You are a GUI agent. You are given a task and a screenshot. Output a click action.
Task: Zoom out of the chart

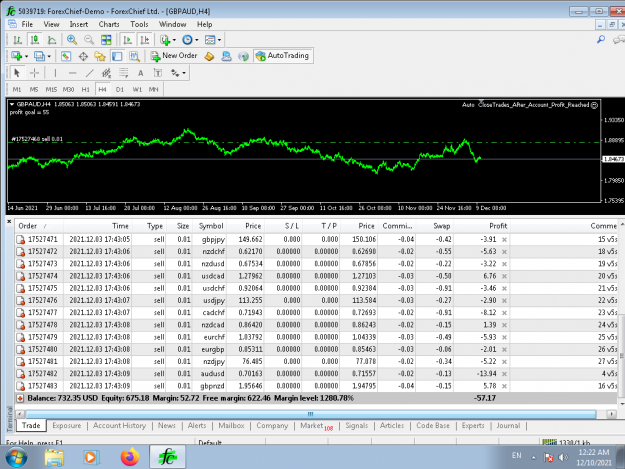[89, 40]
